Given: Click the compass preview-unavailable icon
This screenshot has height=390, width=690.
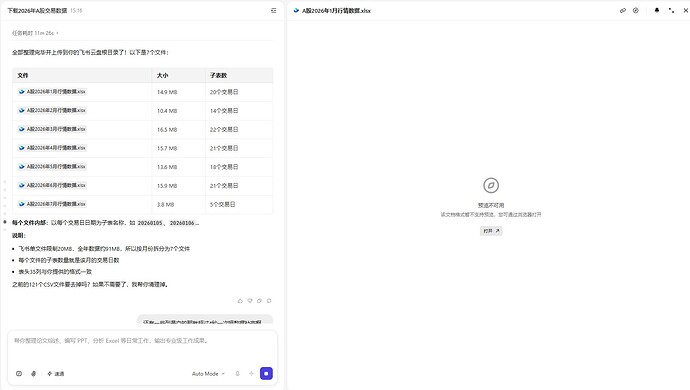Looking at the screenshot, I should (491, 185).
